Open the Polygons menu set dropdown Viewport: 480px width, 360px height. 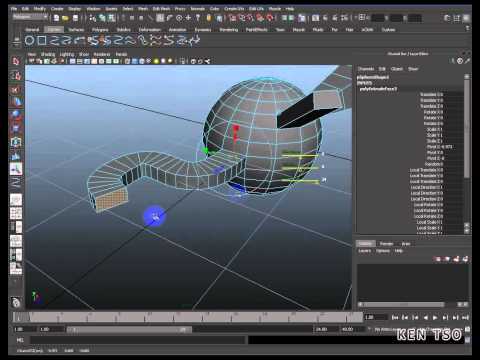coord(30,17)
